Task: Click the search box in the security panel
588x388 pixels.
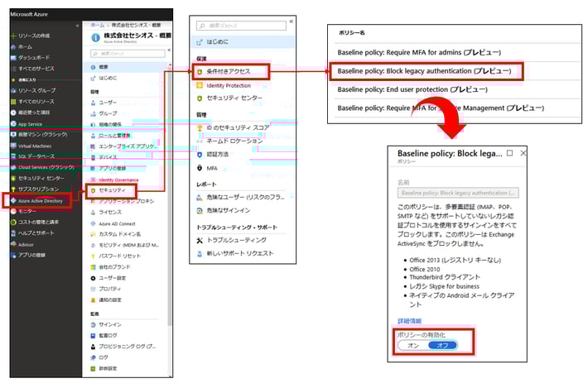Action: [241, 26]
